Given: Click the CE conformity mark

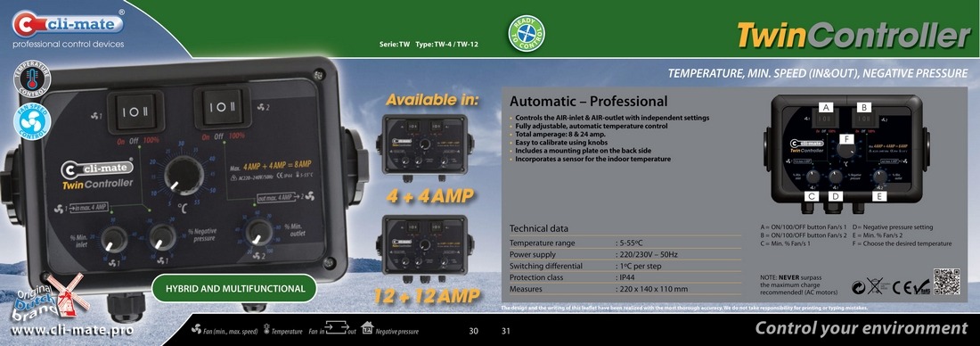Looking at the screenshot, I should pyautogui.click(x=902, y=288).
